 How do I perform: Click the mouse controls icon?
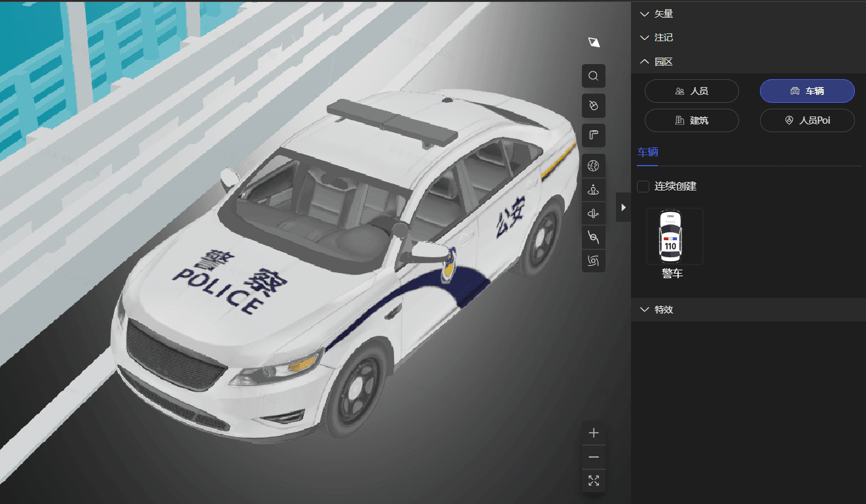[594, 105]
